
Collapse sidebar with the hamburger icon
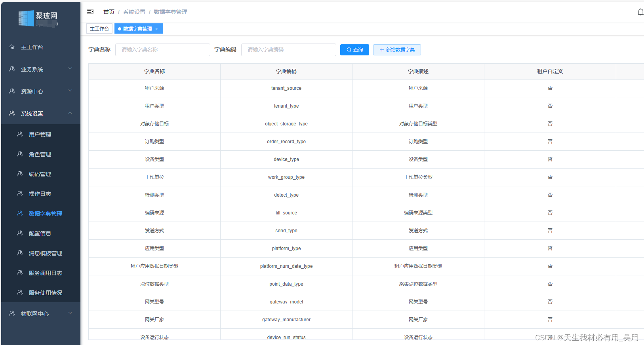point(90,12)
